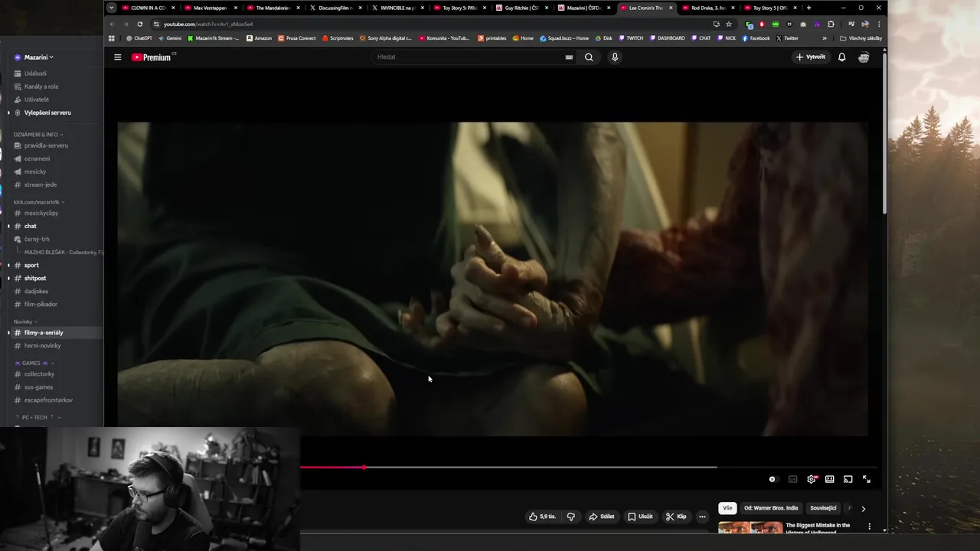
Task: Show more bookmarks overflow chevron
Action: pyautogui.click(x=825, y=38)
